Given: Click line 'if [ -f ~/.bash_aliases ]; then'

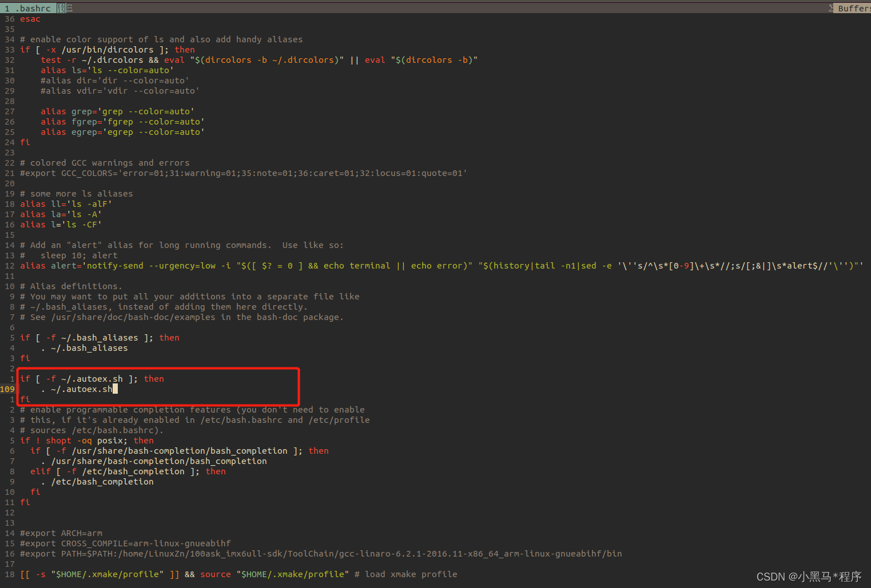Looking at the screenshot, I should tap(100, 338).
